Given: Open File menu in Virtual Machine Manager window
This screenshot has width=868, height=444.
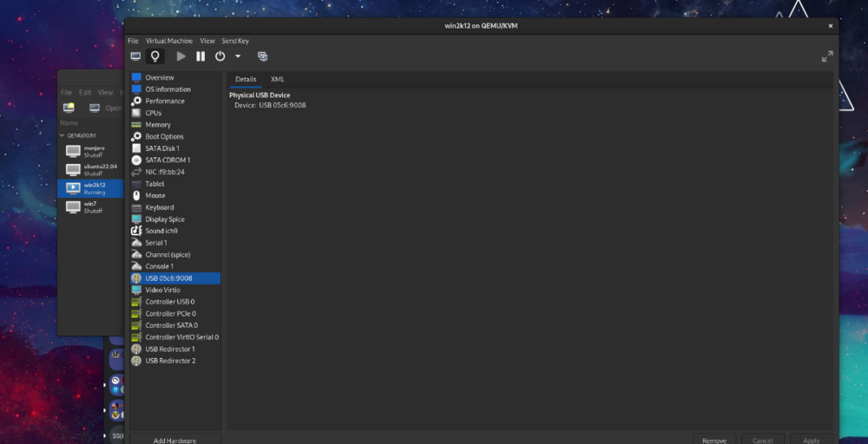Looking at the screenshot, I should click(x=67, y=92).
